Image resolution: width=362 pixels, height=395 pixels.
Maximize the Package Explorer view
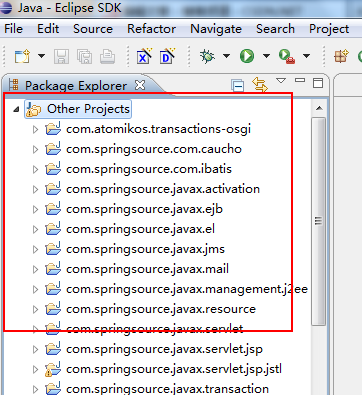[x=318, y=83]
